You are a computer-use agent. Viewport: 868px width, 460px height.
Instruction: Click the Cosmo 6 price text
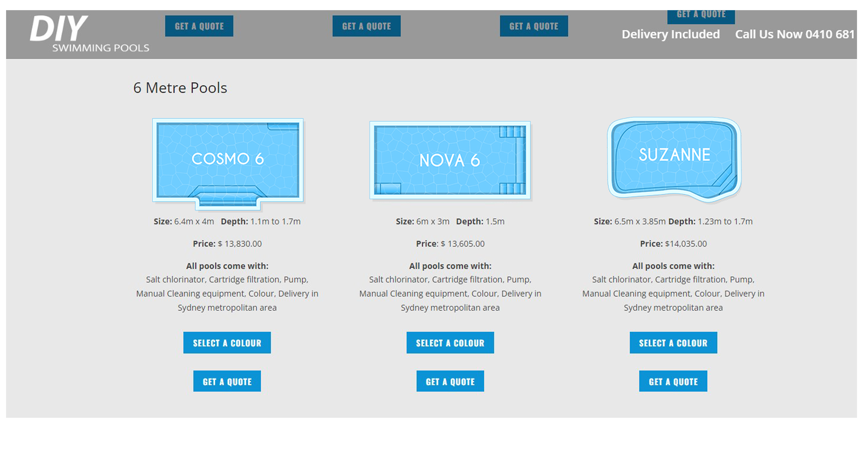click(x=227, y=243)
